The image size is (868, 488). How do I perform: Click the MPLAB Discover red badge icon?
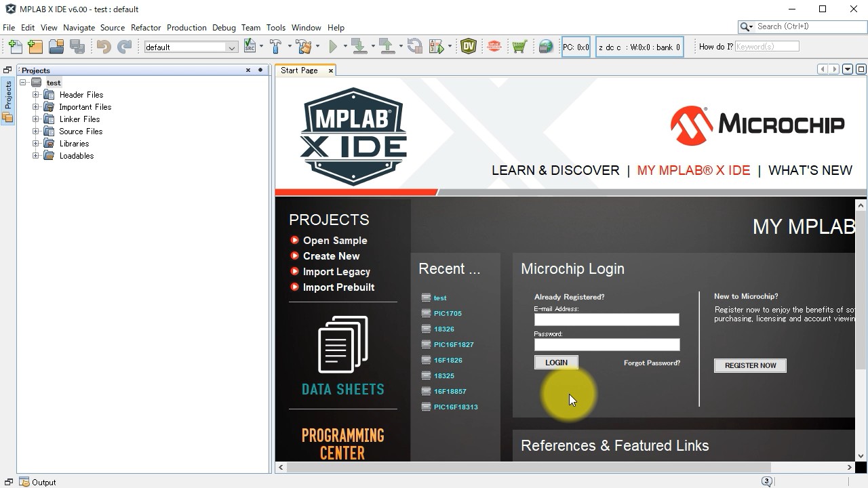[x=494, y=47]
